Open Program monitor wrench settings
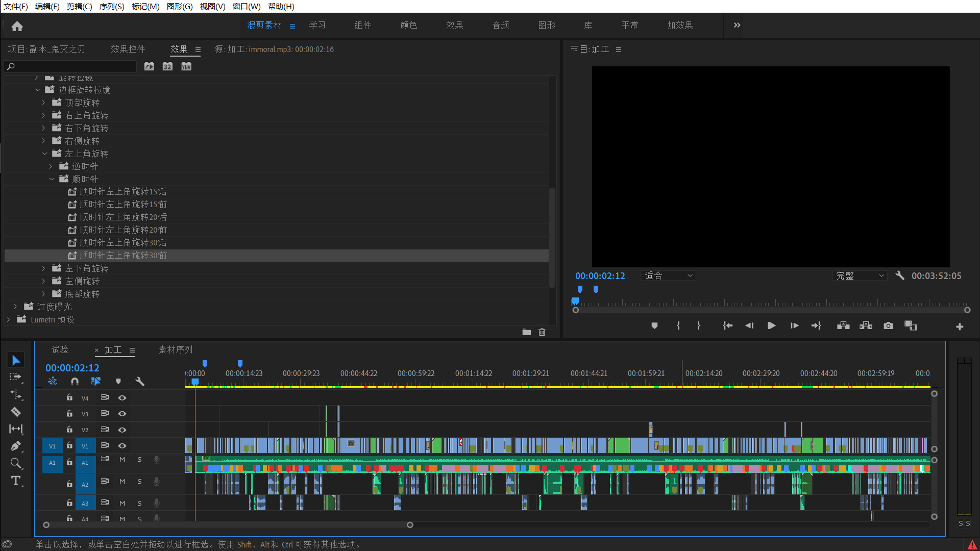This screenshot has width=980, height=551. 900,275
